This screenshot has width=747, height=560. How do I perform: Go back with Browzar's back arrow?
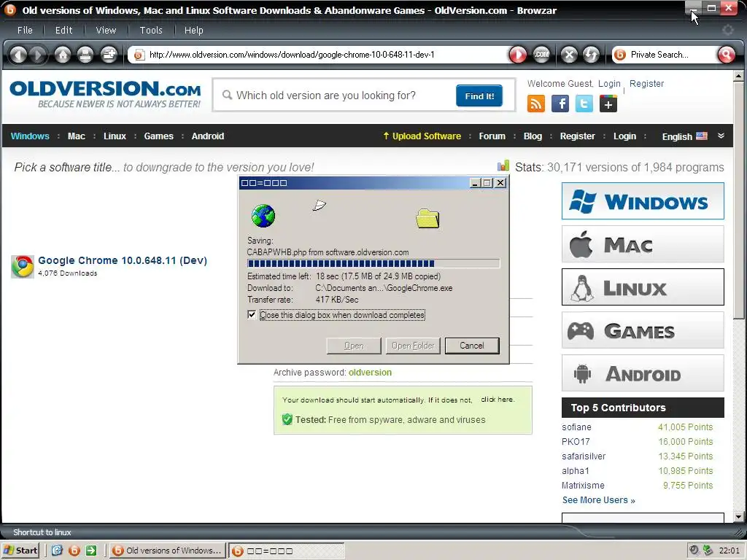point(18,55)
